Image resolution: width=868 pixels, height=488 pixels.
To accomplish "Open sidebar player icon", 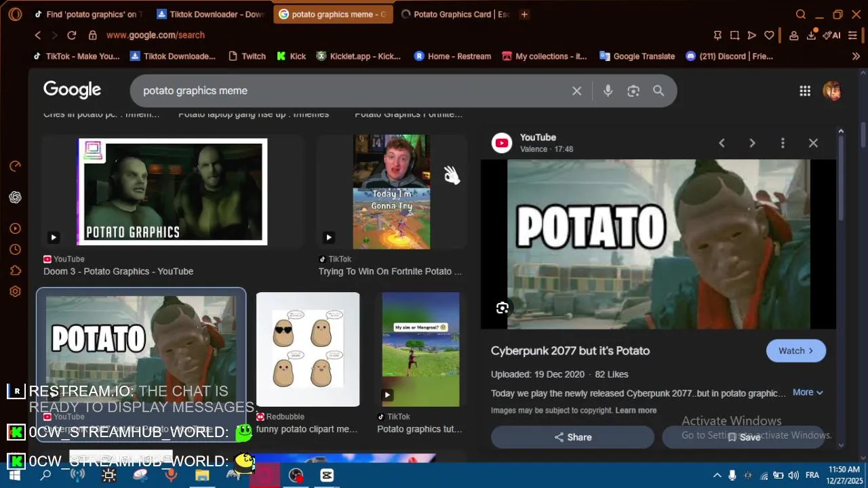I will click(15, 228).
